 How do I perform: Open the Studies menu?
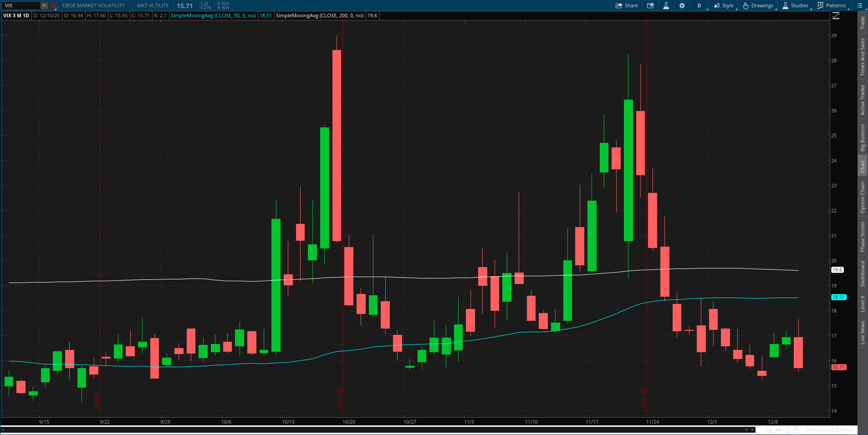796,5
